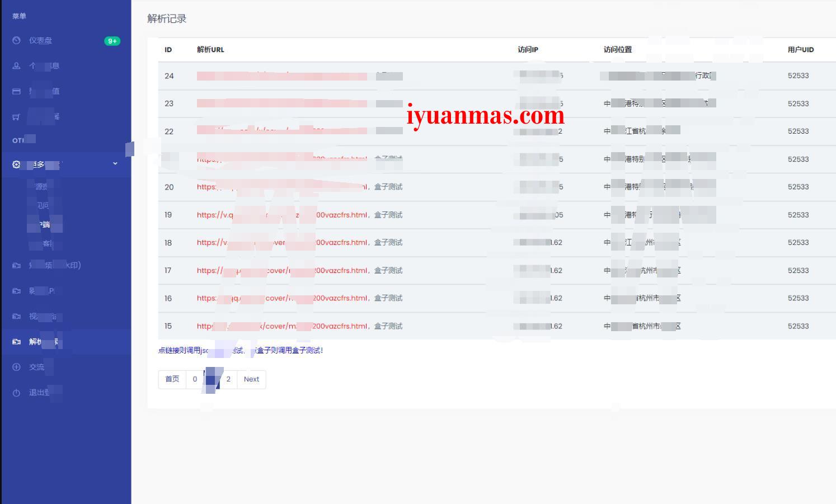Click the 解析记录 page heading
The height and width of the screenshot is (504, 836).
click(x=167, y=19)
